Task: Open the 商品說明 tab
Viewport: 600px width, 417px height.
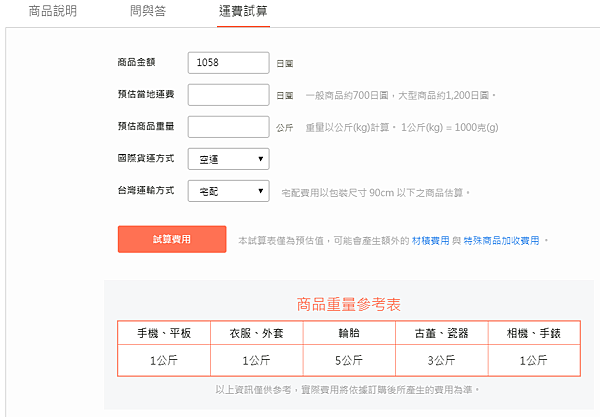Action: [x=53, y=11]
